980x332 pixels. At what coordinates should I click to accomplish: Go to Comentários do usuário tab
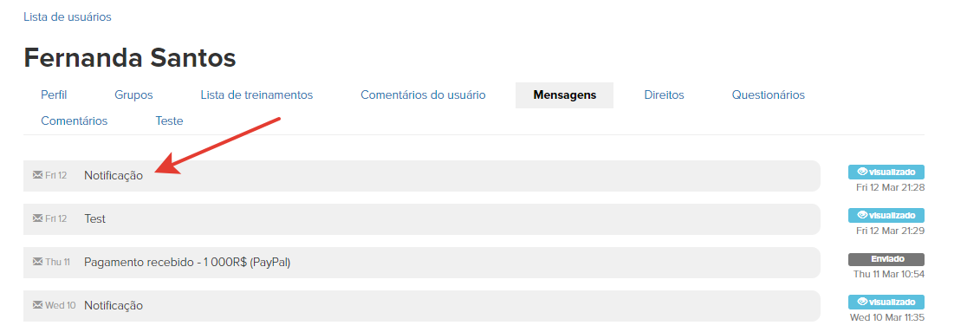point(423,95)
